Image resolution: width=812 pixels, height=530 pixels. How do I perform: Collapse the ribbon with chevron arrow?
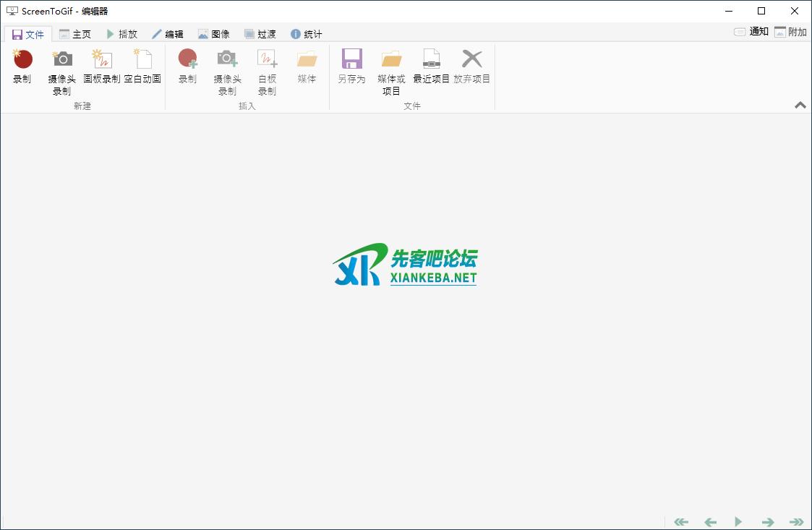(800, 105)
